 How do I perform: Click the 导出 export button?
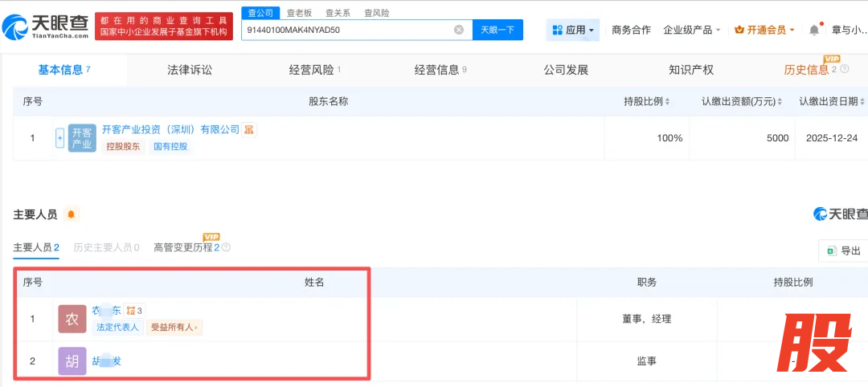point(843,251)
